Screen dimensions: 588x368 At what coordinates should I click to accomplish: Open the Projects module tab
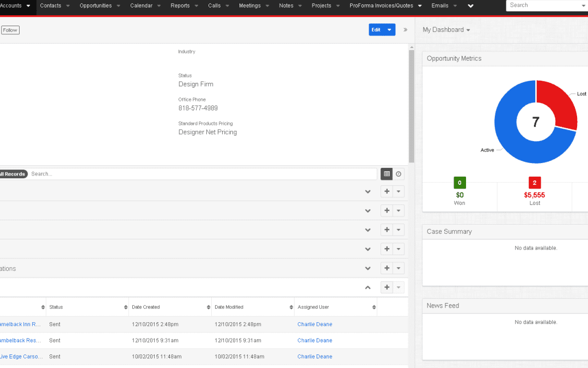coord(321,5)
